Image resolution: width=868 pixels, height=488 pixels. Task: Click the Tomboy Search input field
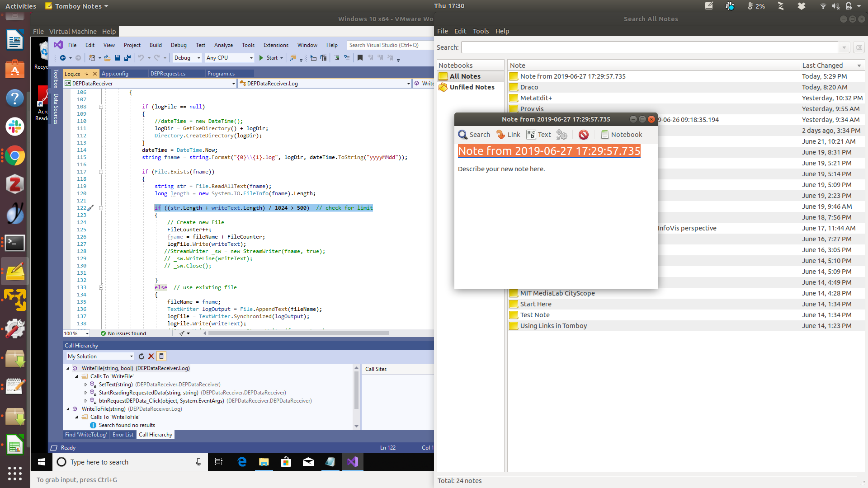[649, 47]
